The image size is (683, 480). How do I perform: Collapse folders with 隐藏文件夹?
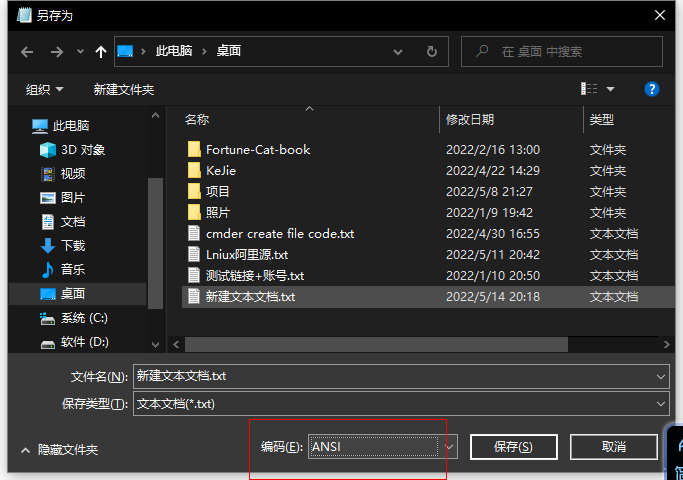pos(60,450)
